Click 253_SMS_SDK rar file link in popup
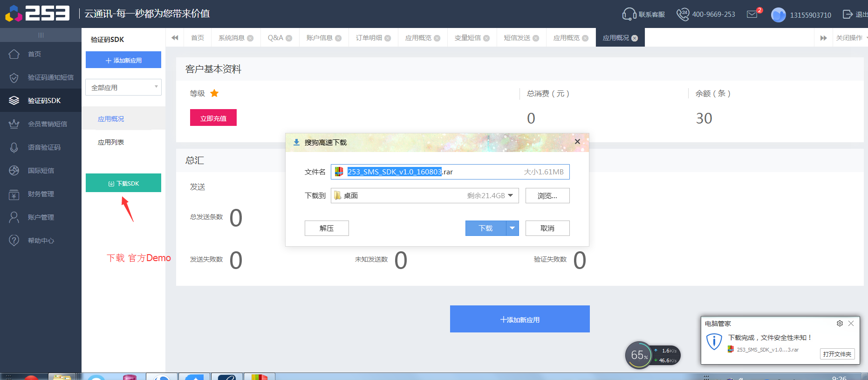Image resolution: width=868 pixels, height=380 pixels. point(767,350)
